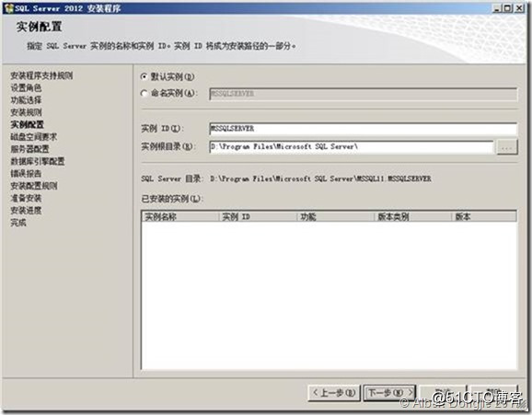Select 设置角色 in the step list
This screenshot has height=415, width=532.
click(x=26, y=88)
